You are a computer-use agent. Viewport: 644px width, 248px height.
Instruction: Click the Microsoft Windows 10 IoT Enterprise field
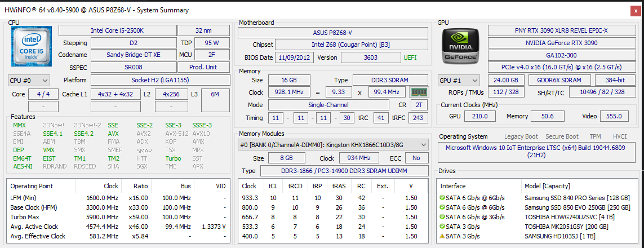(x=536, y=152)
